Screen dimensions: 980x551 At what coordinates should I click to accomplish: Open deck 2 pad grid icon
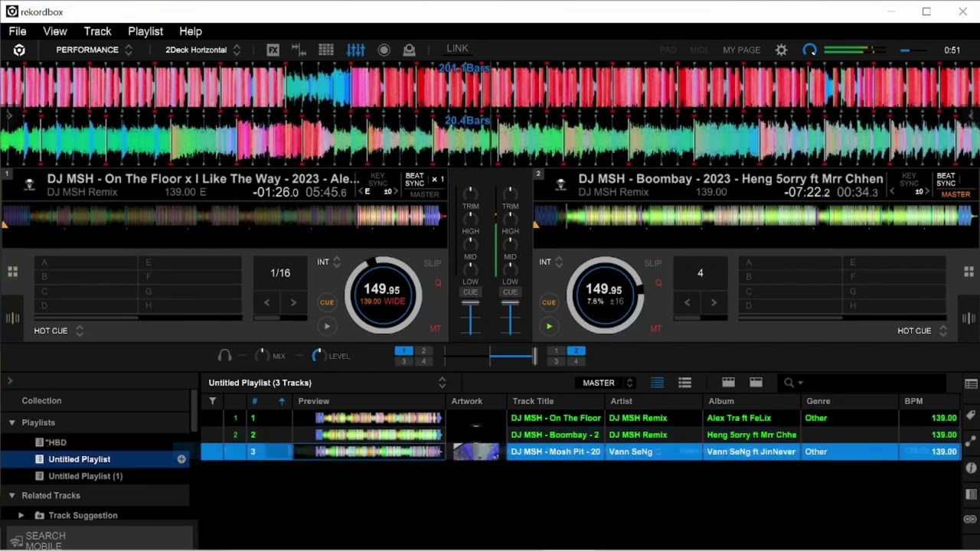tap(969, 272)
